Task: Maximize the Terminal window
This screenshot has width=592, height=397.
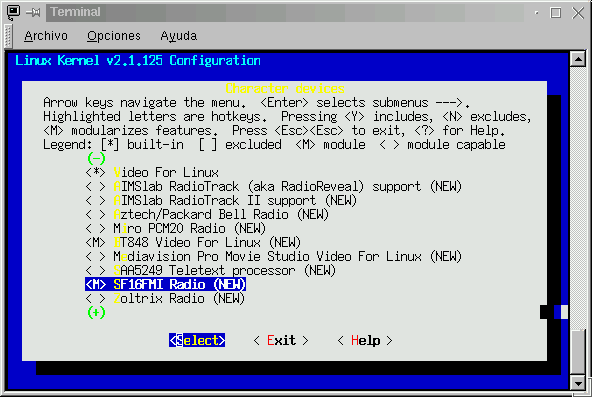Action: [x=556, y=13]
